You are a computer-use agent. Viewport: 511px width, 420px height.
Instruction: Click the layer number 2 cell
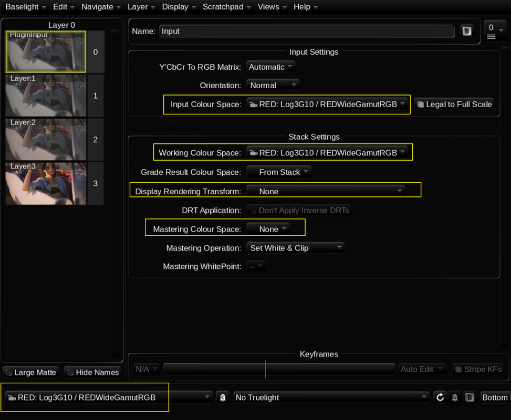tap(96, 140)
